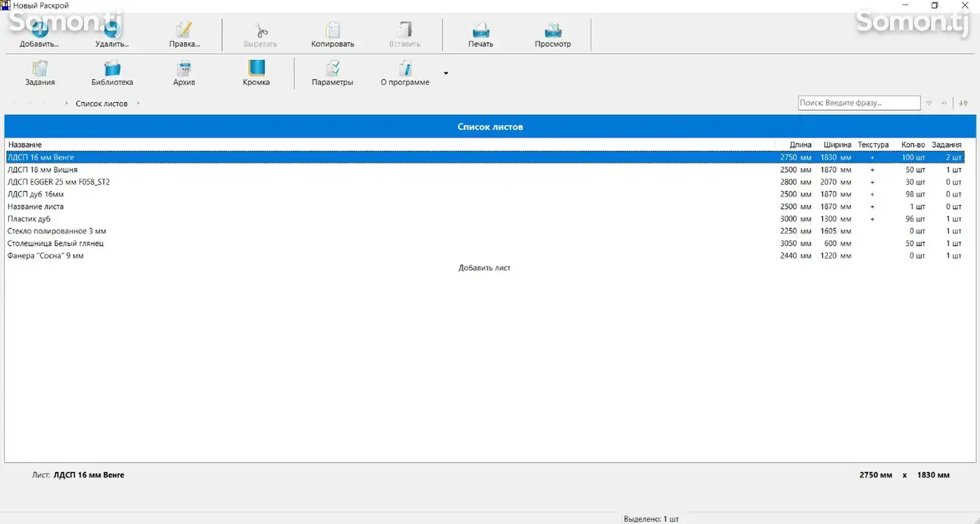Screen dimensions: 980x524
Task: Click the Список листов blue header bar
Action: pos(490,126)
